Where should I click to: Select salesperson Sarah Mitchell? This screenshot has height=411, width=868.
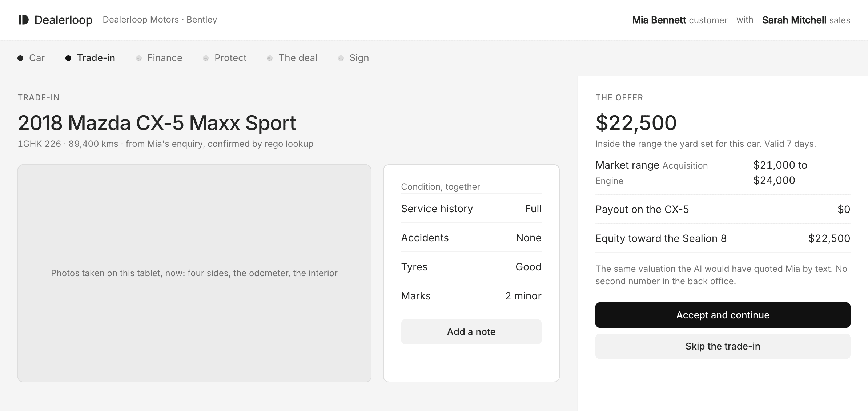(x=794, y=20)
